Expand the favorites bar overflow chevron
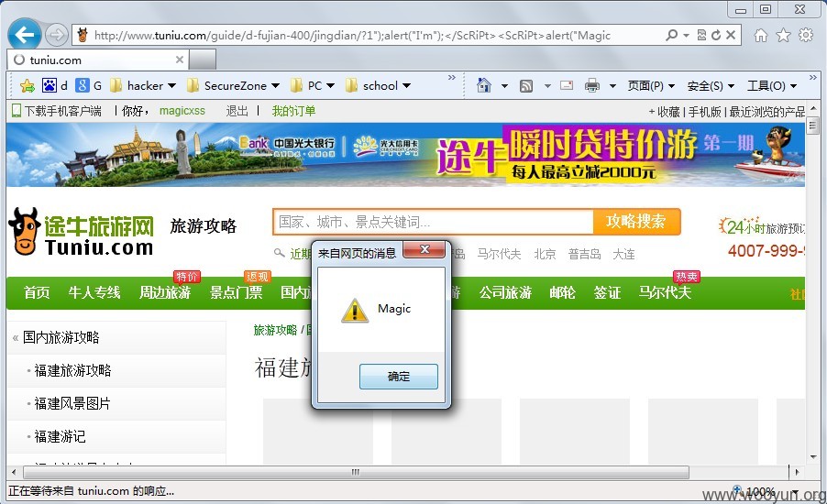Screen dimensions: 827x504 point(451,78)
